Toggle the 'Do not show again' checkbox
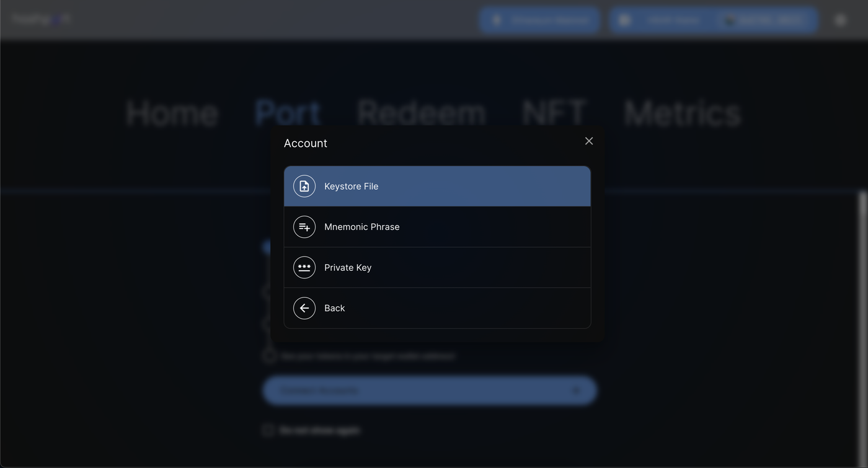 [x=268, y=430]
